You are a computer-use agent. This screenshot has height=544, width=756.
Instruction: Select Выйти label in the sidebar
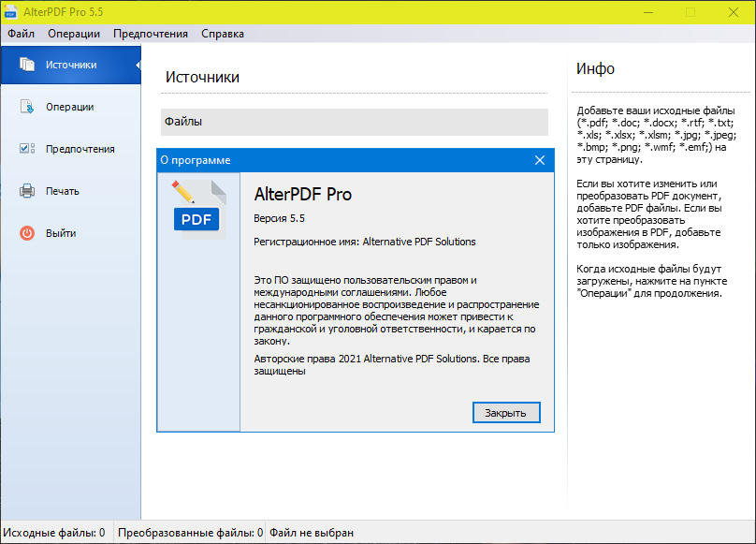pyautogui.click(x=61, y=233)
